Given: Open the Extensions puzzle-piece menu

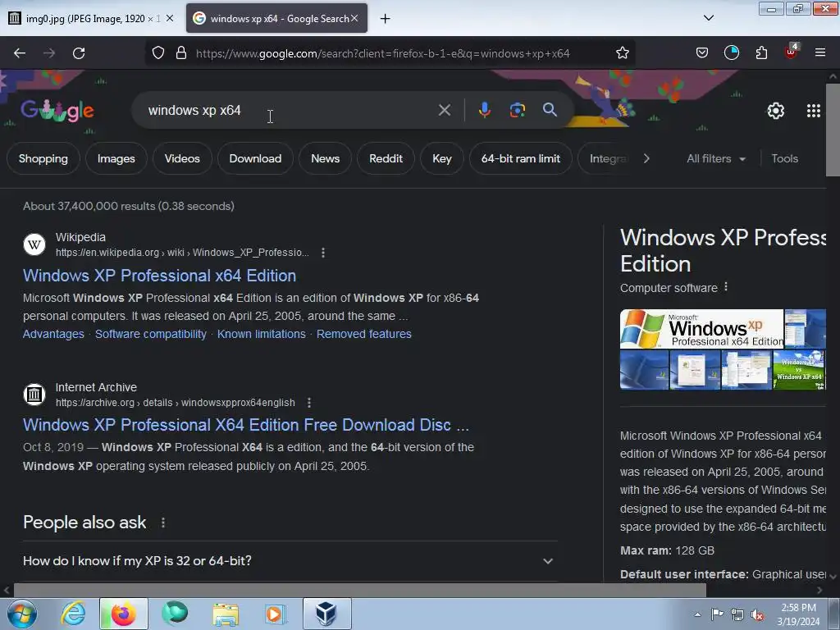Looking at the screenshot, I should 761,53.
